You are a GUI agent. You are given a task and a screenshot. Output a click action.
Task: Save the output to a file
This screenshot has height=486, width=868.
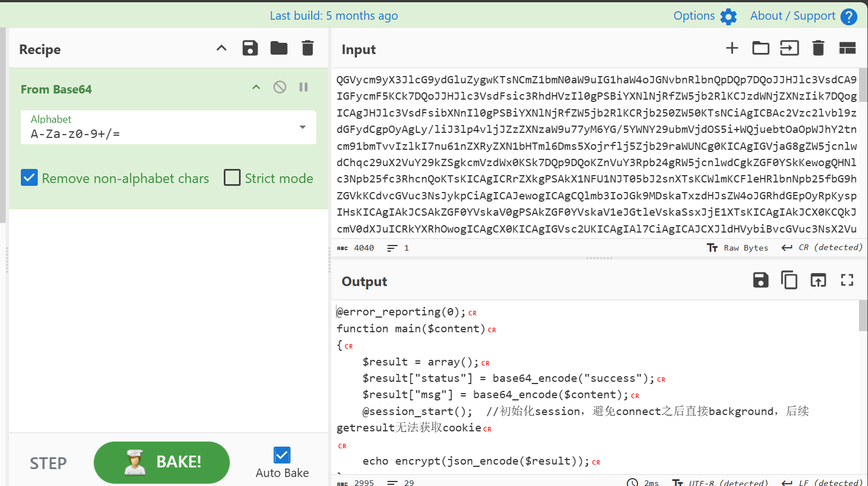click(x=760, y=280)
